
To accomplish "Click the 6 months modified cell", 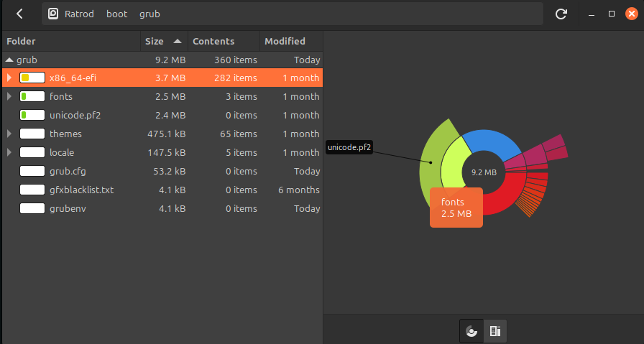I will (299, 190).
